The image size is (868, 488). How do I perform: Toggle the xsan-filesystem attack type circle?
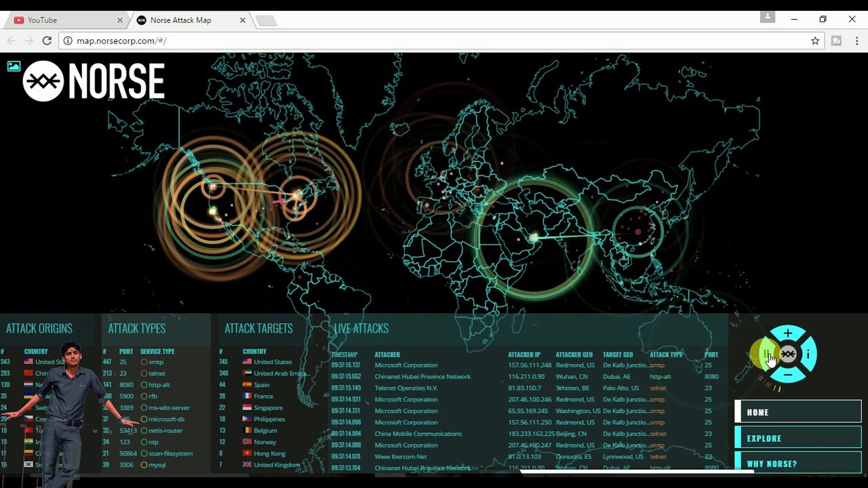(x=144, y=453)
